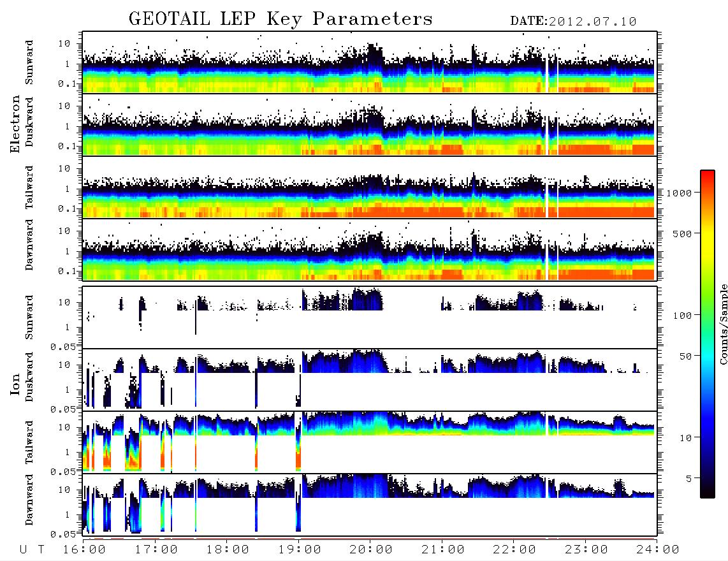728x561 pixels.
Task: Select the Electron "Tailward" panel label
Action: coord(29,187)
